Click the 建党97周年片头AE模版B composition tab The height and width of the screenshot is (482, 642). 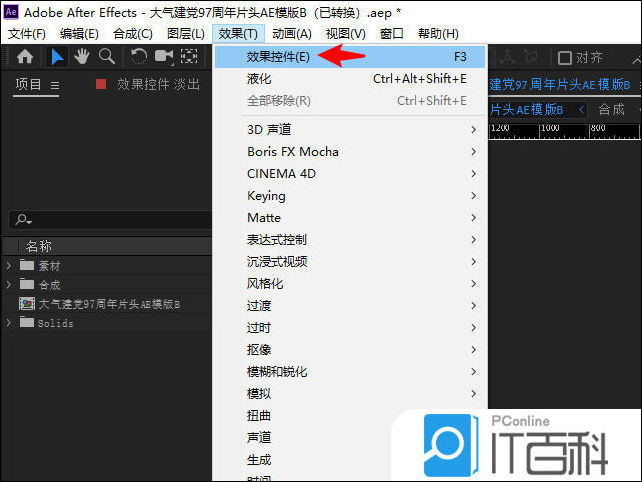[559, 84]
